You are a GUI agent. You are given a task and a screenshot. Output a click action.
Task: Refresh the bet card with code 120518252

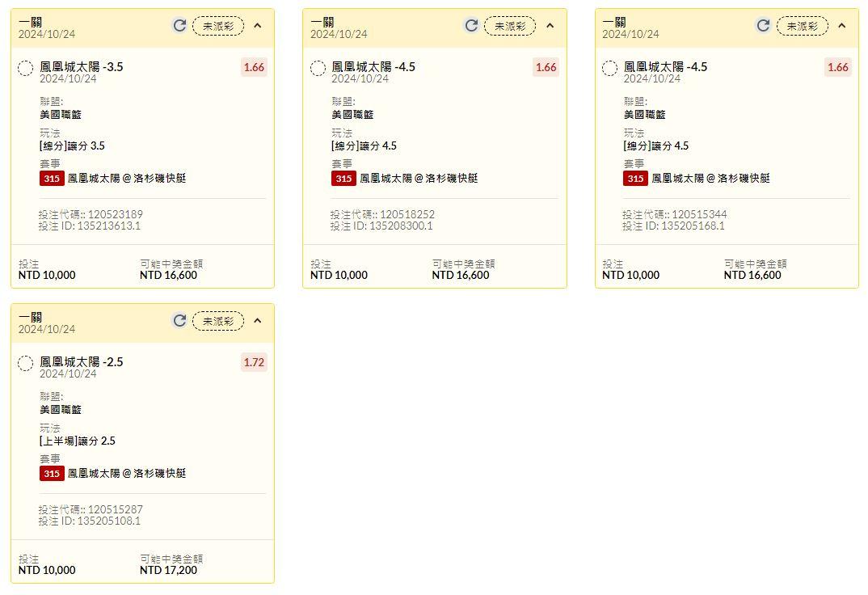[x=471, y=25]
